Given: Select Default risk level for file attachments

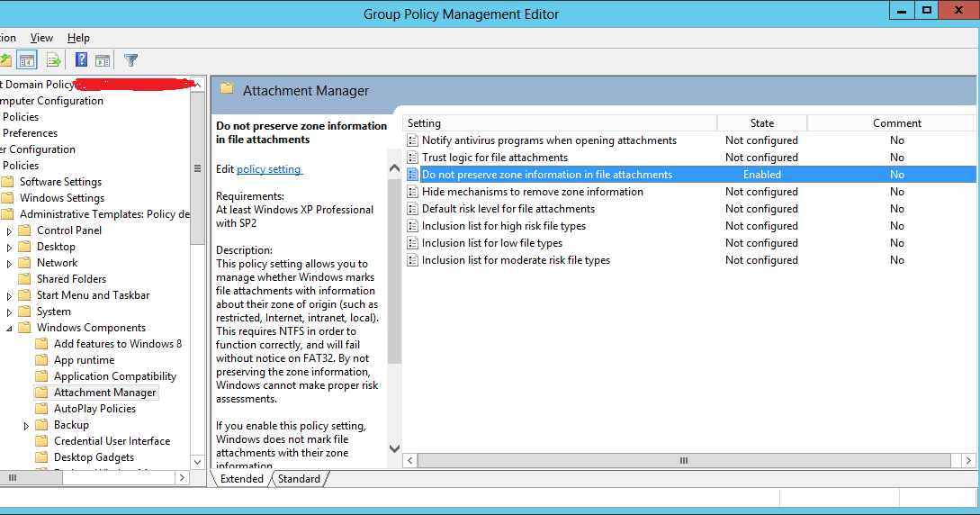Looking at the screenshot, I should pos(508,209).
